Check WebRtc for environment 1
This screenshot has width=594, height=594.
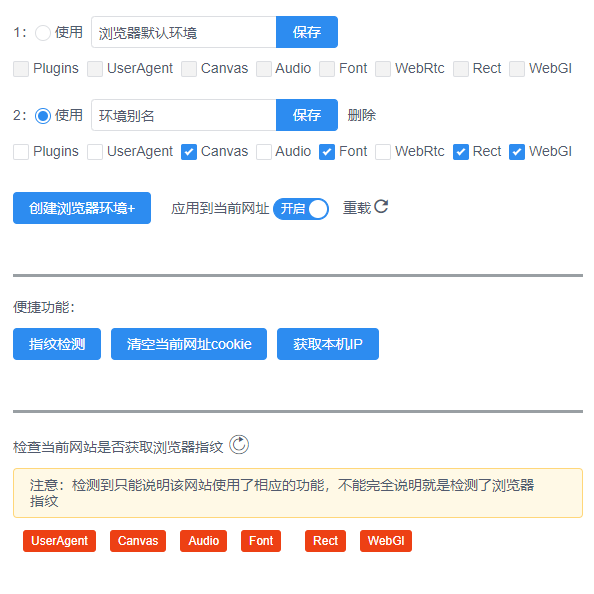[x=383, y=69]
